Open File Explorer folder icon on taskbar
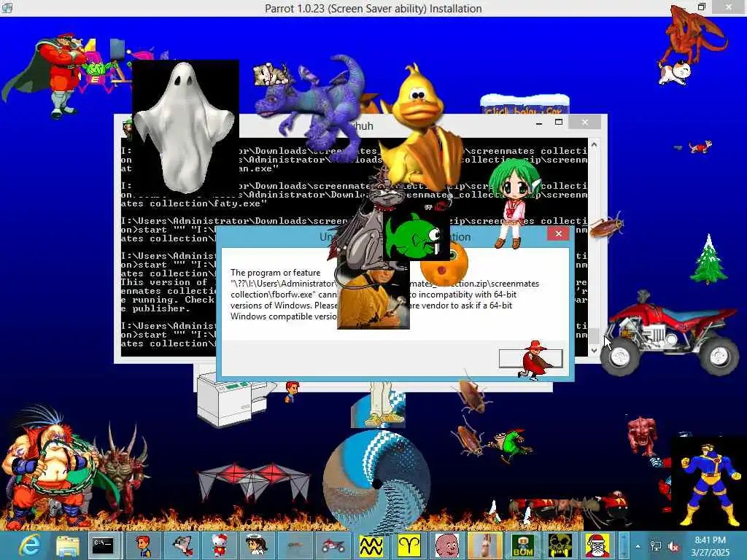The image size is (747, 560). (x=68, y=545)
